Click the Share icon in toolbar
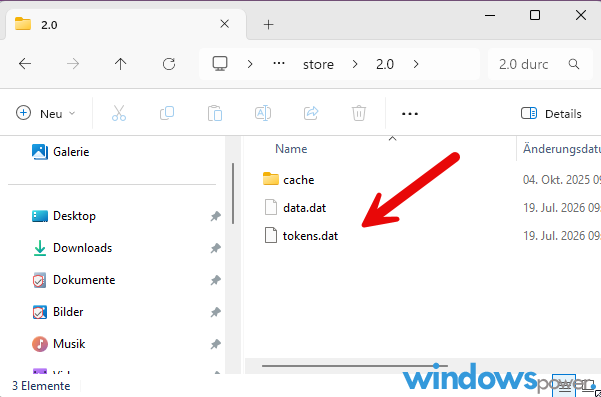 pyautogui.click(x=311, y=113)
